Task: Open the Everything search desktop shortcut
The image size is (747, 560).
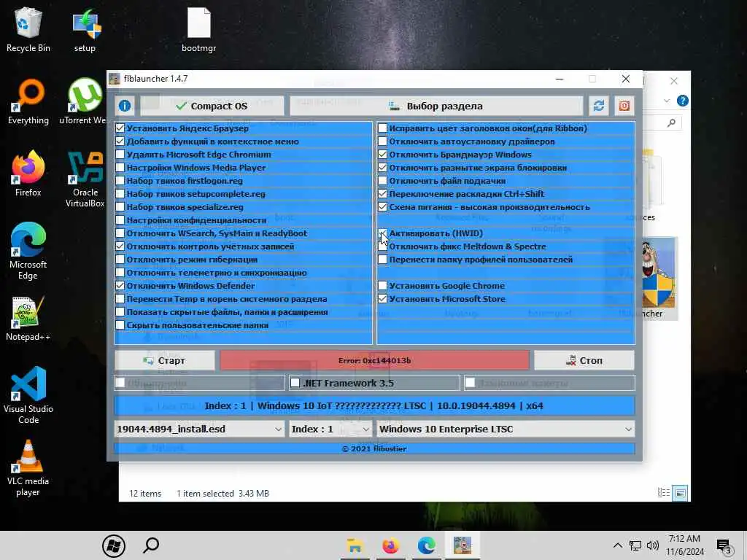Action: [28, 102]
